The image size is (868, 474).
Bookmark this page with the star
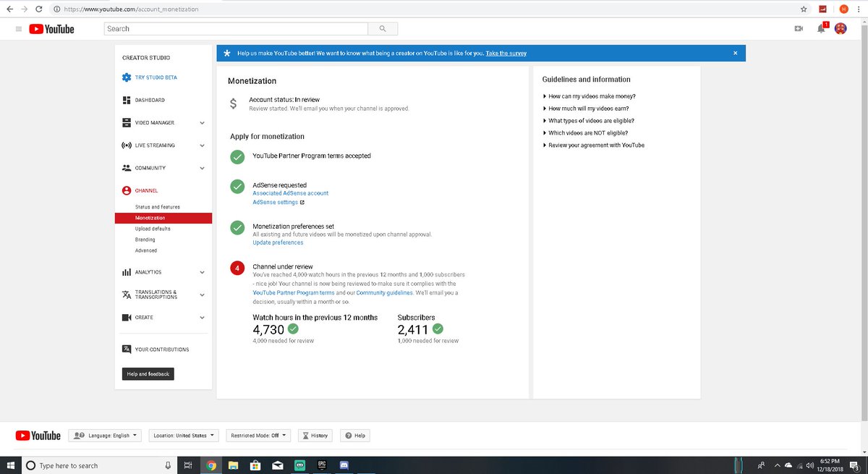804,9
